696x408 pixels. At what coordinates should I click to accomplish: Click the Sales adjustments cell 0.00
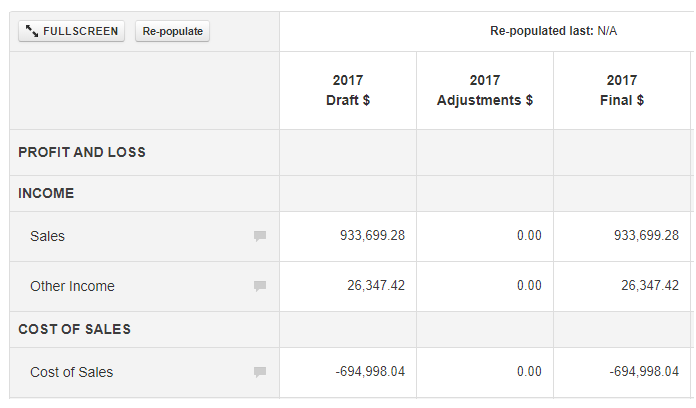(521, 236)
